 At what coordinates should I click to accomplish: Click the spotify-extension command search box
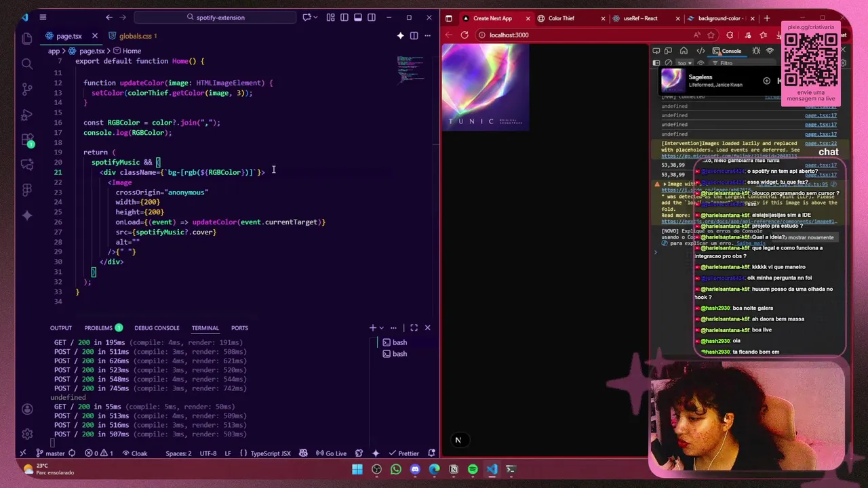216,18
